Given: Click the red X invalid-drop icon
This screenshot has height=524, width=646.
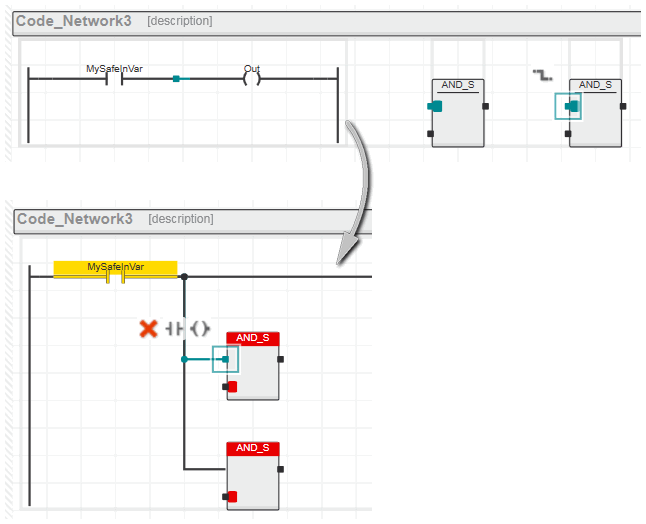Looking at the screenshot, I should [x=148, y=328].
